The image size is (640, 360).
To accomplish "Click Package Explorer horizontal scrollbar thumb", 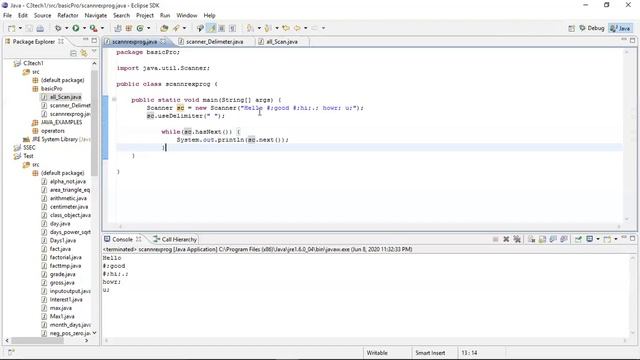I will coord(37,340).
